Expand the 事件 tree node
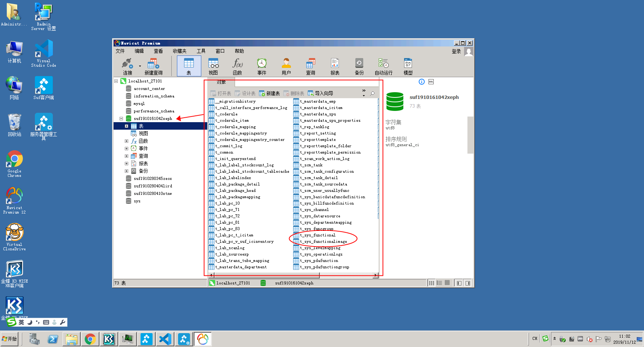644x347 pixels. tap(127, 149)
